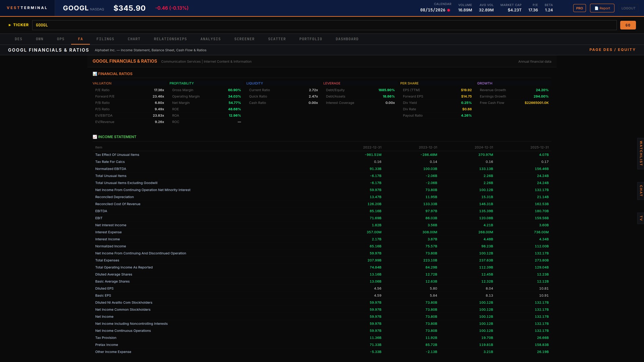Screen dimensions: 644x362
Task: Click the EBITDA row label
Action: pyautogui.click(x=101, y=211)
